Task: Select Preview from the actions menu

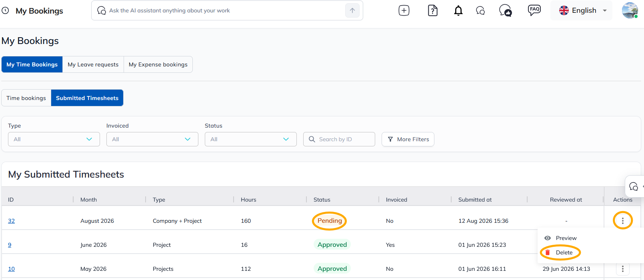Action: tap(566, 238)
